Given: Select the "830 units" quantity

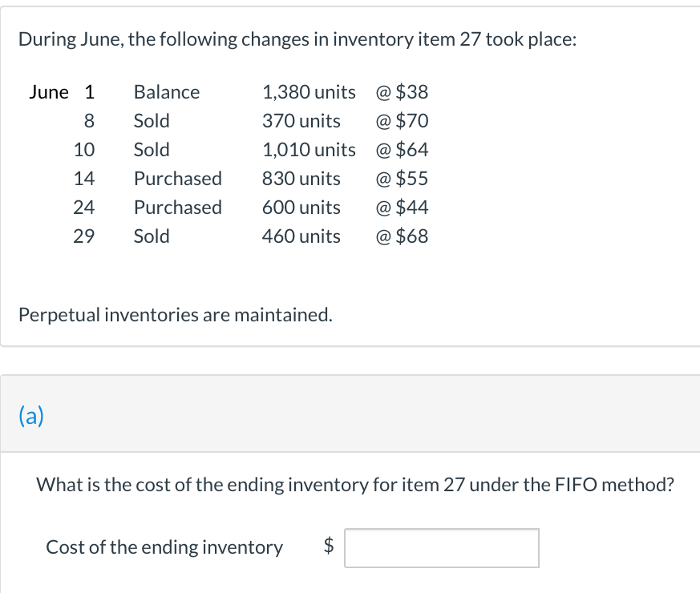Looking at the screenshot, I should point(301,179).
